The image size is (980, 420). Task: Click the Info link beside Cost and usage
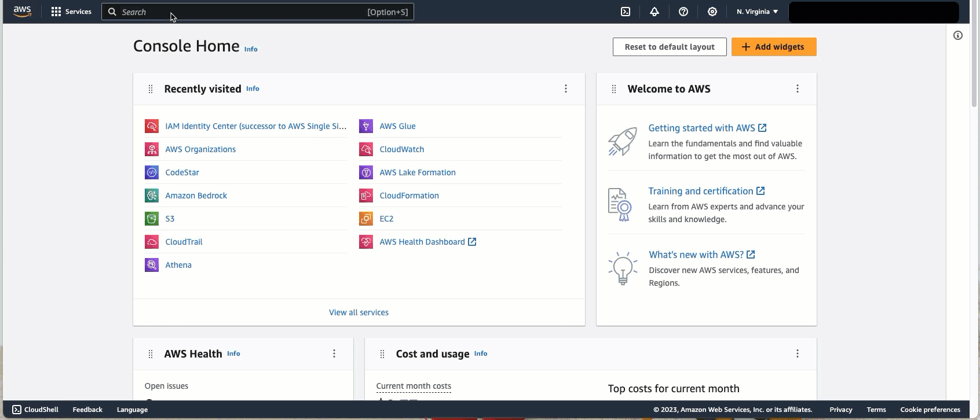pos(481,353)
